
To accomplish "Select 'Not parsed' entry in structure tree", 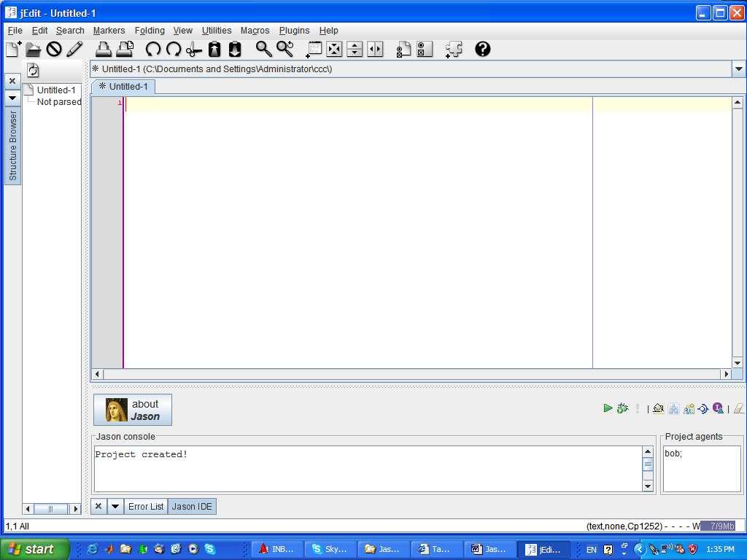I will (58, 102).
